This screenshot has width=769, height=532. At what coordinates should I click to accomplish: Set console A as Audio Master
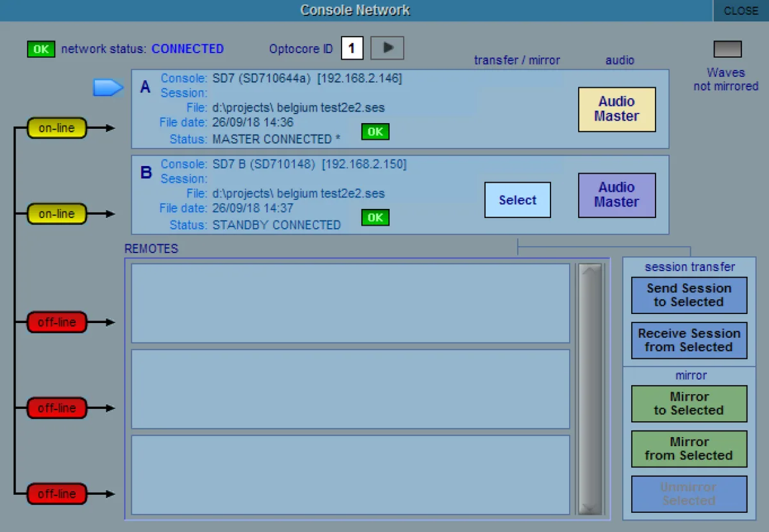click(x=617, y=109)
